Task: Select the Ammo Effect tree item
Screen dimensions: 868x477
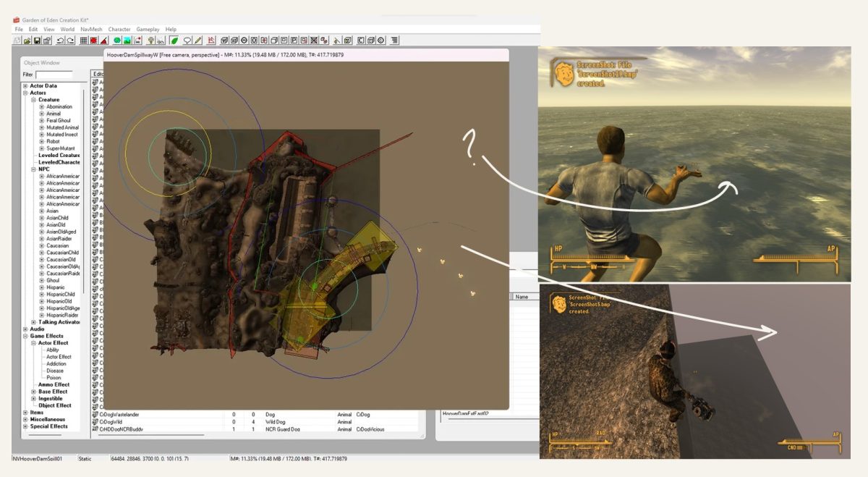Action: [x=54, y=385]
